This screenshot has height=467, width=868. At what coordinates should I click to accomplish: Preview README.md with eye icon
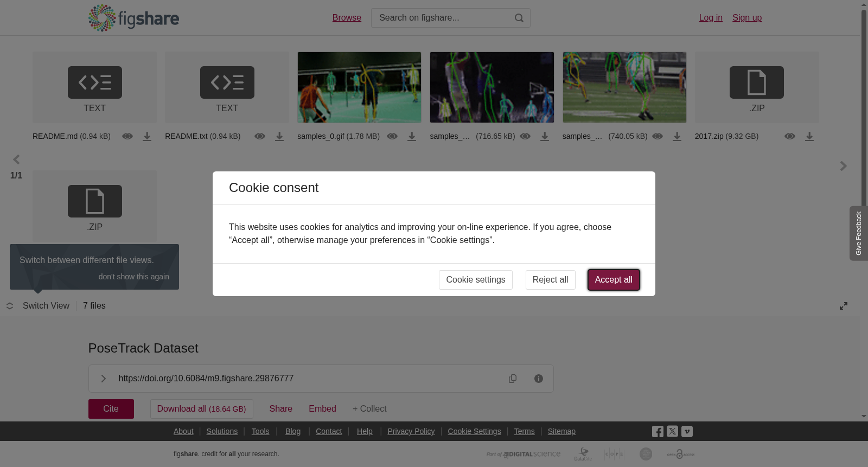click(x=127, y=136)
